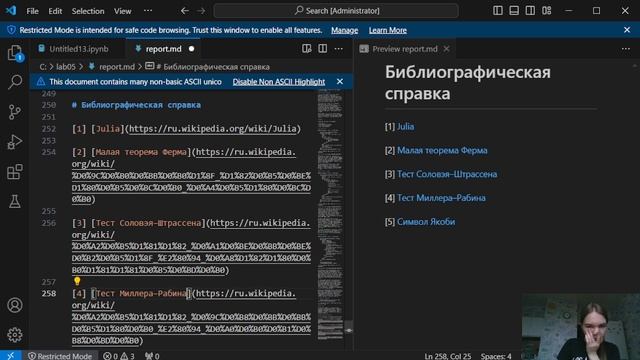
Task: Expand the Библиографическая справка breadcrumb
Action: click(212, 67)
